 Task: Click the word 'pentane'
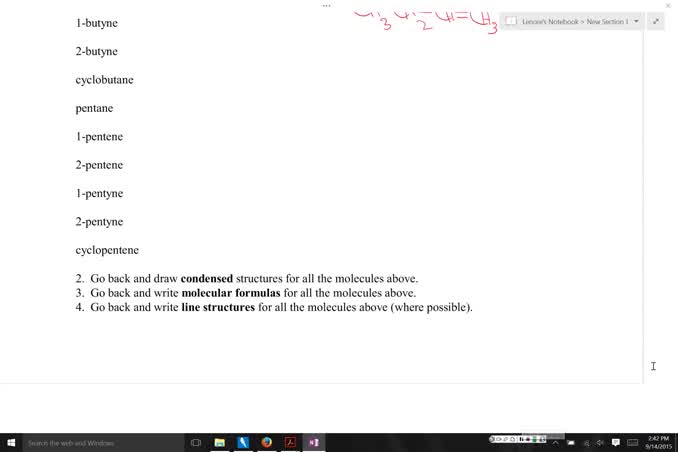coord(94,108)
